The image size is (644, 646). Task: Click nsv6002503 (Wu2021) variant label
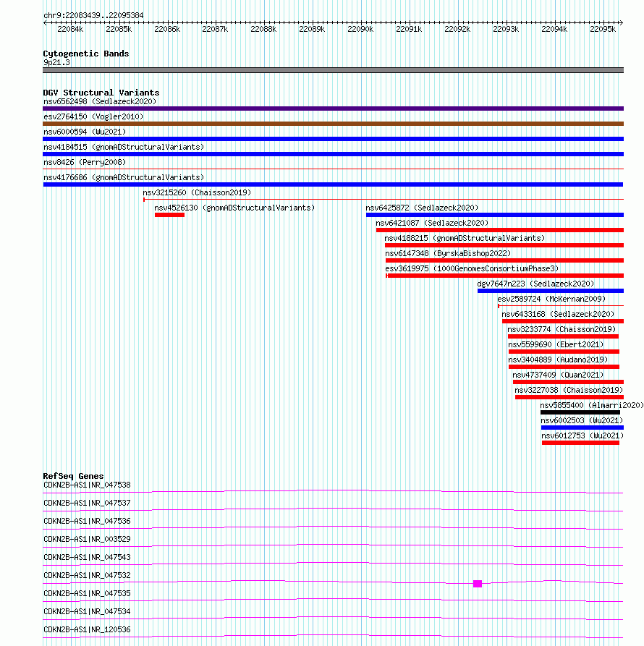tap(582, 420)
